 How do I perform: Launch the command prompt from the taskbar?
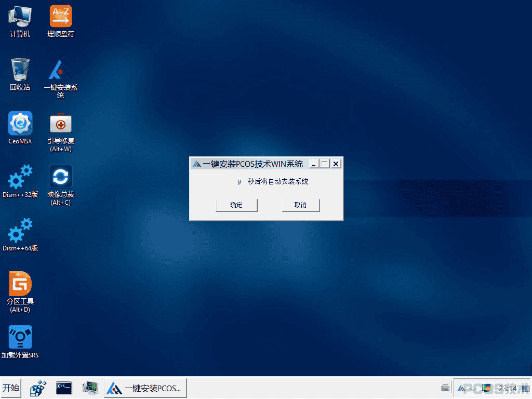64,388
